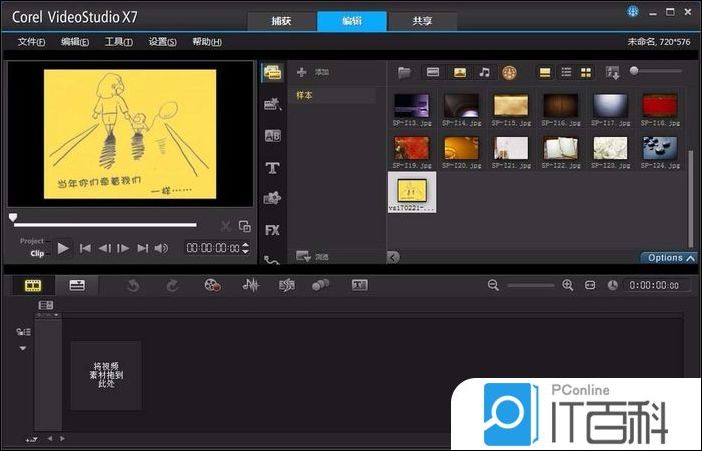Open the FX filter library
Image resolution: width=702 pixels, height=451 pixels.
point(272,230)
